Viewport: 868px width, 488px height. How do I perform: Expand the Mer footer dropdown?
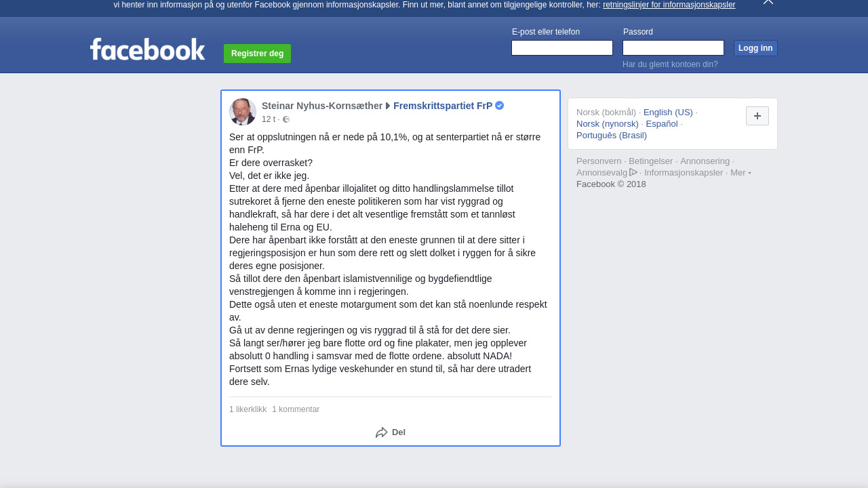coord(741,173)
